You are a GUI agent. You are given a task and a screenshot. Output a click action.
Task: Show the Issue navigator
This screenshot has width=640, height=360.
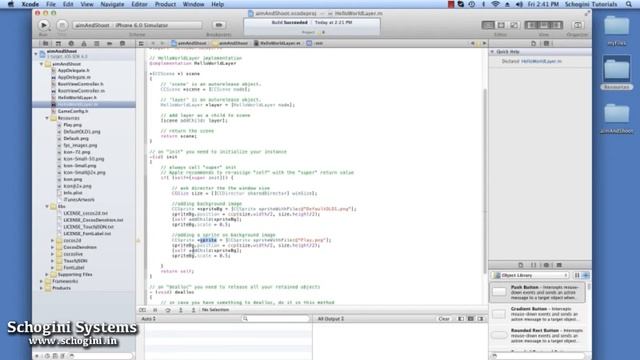[x=84, y=43]
